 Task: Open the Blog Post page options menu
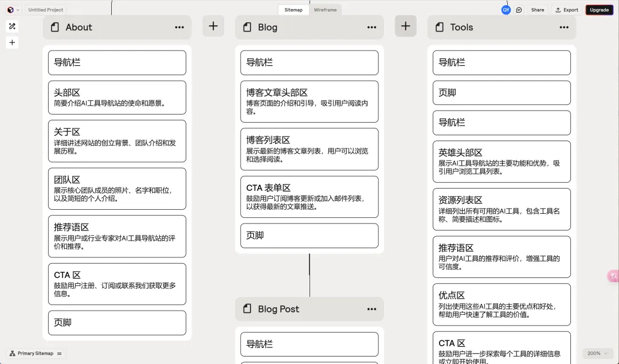[x=371, y=309]
